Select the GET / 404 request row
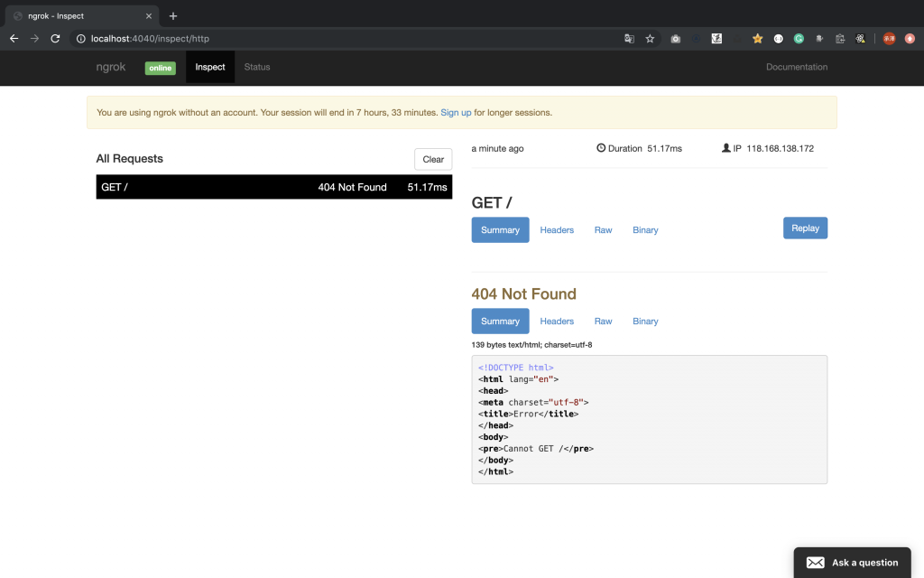 pos(274,187)
